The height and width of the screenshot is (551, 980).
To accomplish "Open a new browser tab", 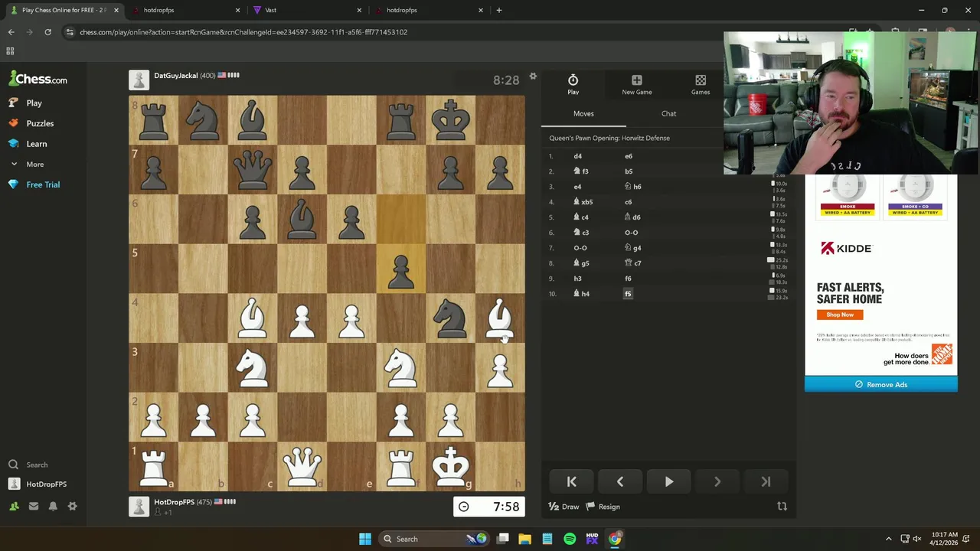I will click(x=498, y=10).
